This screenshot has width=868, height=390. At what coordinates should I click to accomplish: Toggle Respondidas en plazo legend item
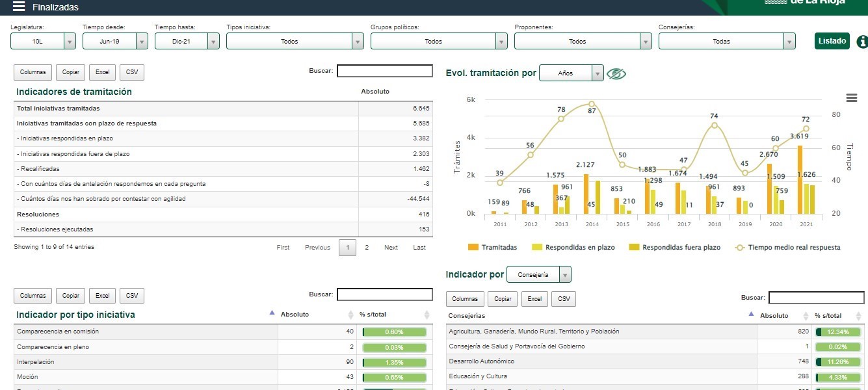[x=573, y=248]
